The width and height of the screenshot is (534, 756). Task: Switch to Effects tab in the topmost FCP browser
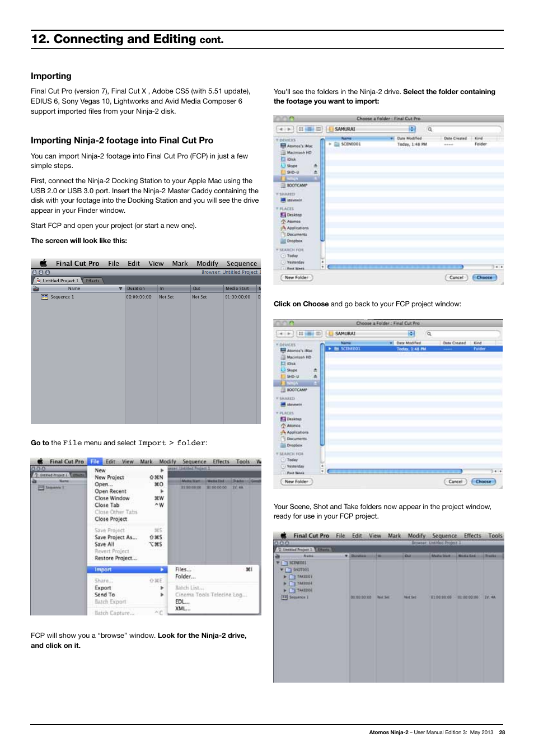point(92,281)
